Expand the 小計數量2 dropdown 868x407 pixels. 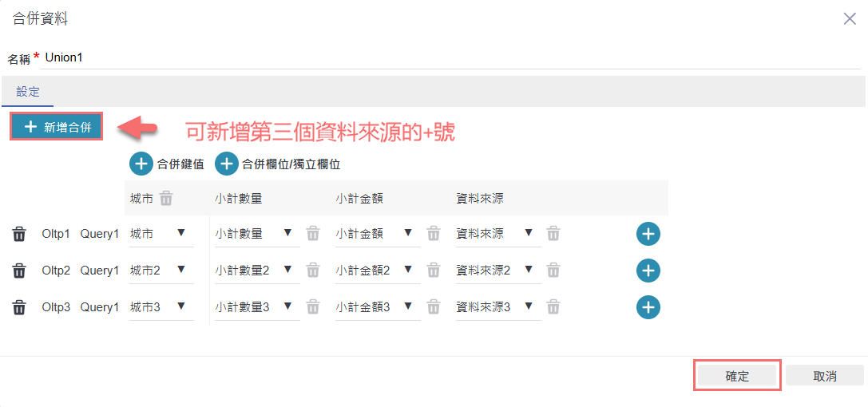click(257, 271)
